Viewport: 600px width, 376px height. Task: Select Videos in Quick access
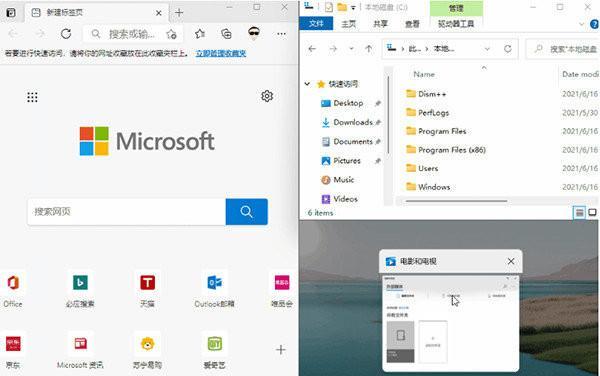[x=345, y=199]
